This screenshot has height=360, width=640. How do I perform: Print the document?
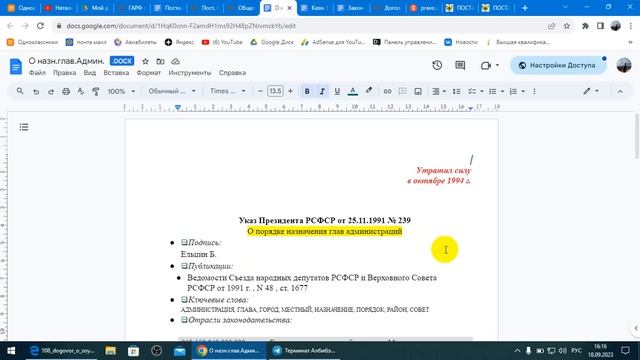pyautogui.click(x=66, y=91)
